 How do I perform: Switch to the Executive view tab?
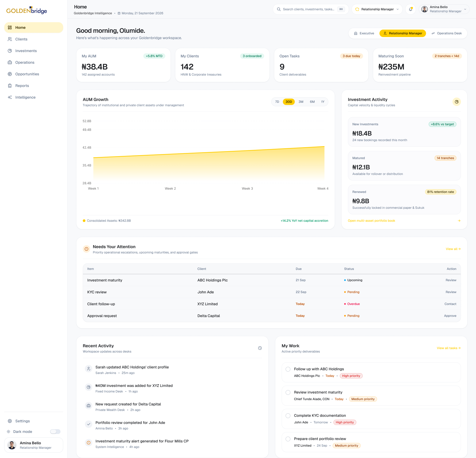coord(364,33)
